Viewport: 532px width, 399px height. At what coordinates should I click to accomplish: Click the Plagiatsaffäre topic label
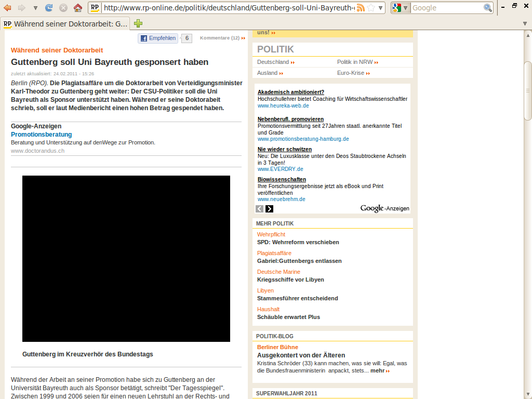click(274, 253)
